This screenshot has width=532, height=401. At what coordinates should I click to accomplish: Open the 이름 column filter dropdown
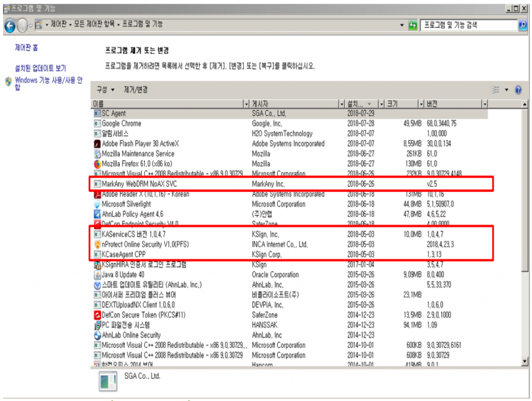point(246,104)
